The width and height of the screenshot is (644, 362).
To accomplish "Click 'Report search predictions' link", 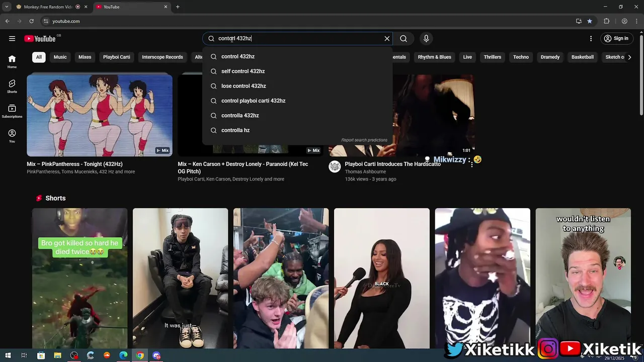I will coord(364,140).
